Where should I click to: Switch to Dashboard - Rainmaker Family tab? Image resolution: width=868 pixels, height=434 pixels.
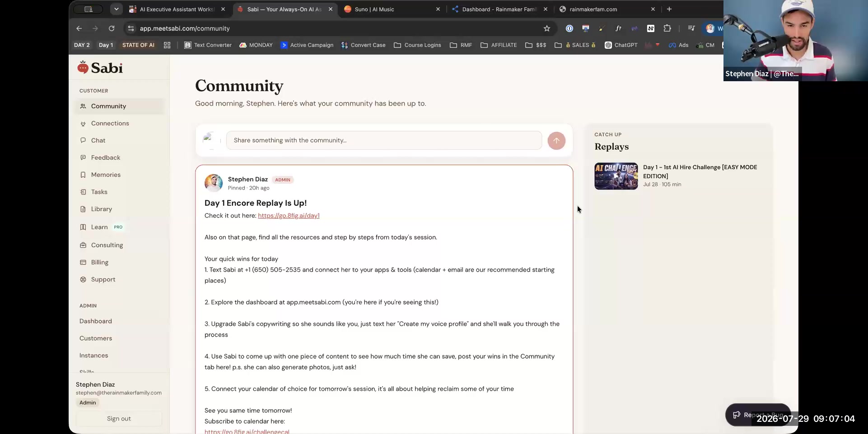[x=499, y=9]
